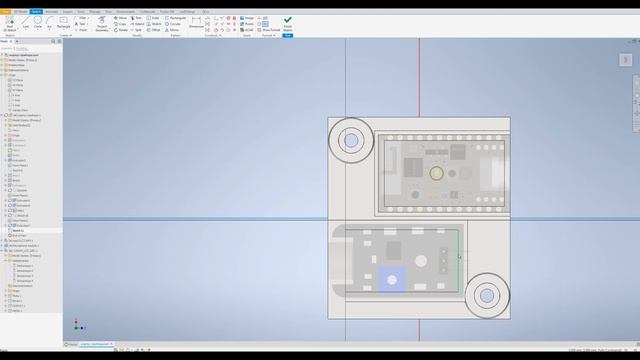This screenshot has height=360, width=640.
Task: Click Insert Image tool
Action: (247, 18)
